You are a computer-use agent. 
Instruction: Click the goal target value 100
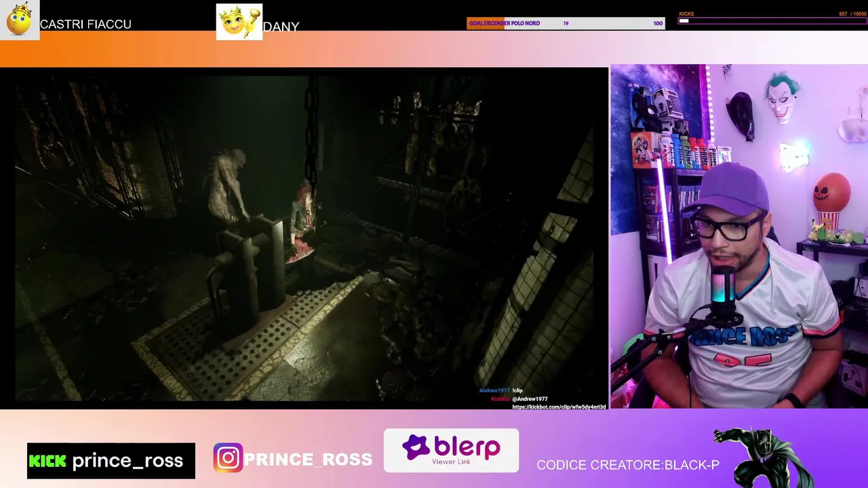tap(658, 23)
